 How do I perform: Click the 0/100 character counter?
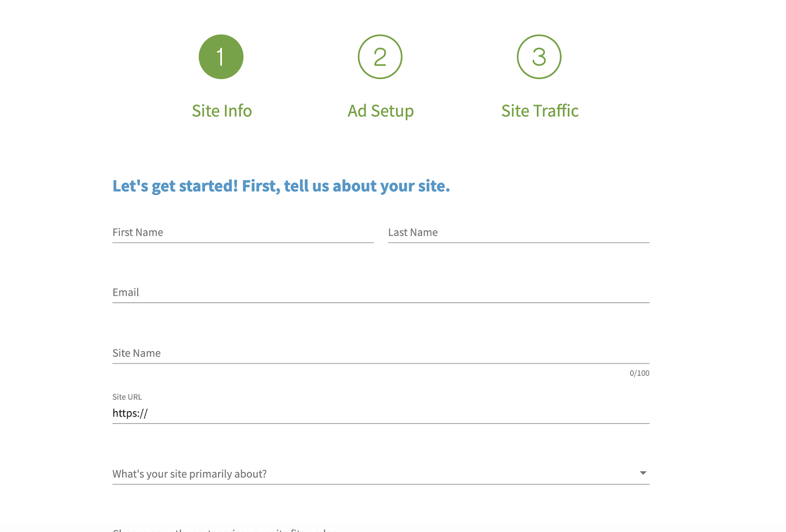pos(639,373)
